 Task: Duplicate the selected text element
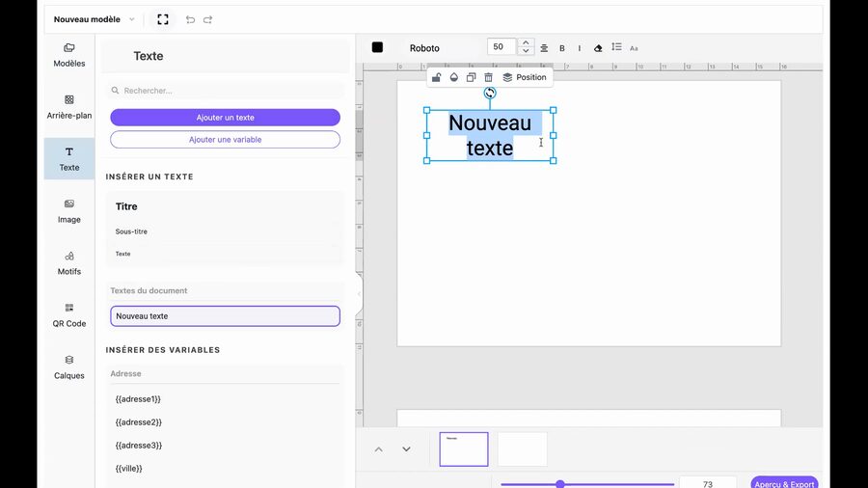click(471, 77)
